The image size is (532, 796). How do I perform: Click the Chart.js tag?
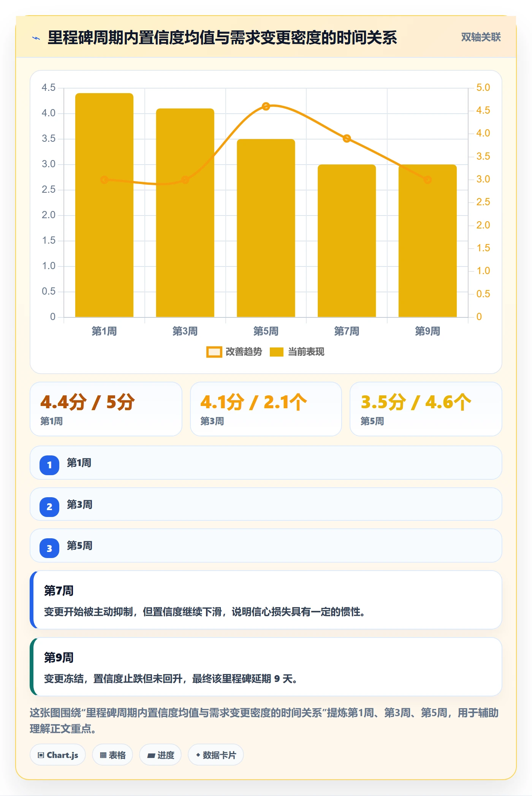coord(58,755)
